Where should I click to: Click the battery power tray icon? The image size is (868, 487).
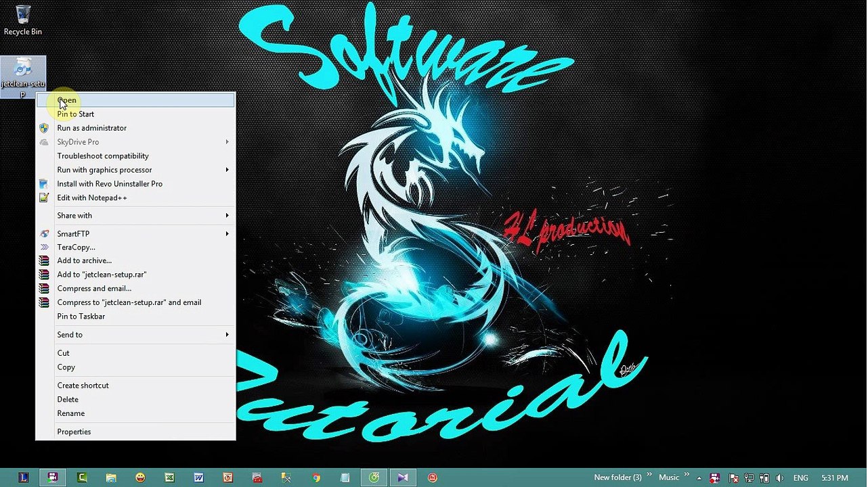[764, 478]
